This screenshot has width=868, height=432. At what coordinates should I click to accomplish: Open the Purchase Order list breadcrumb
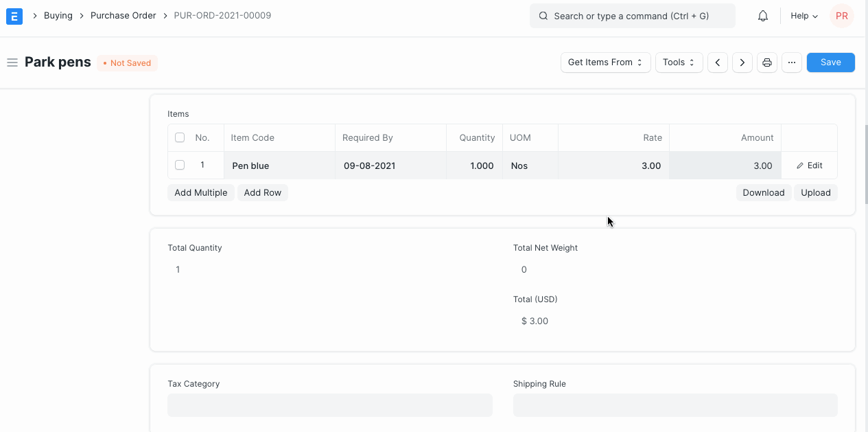click(x=124, y=15)
